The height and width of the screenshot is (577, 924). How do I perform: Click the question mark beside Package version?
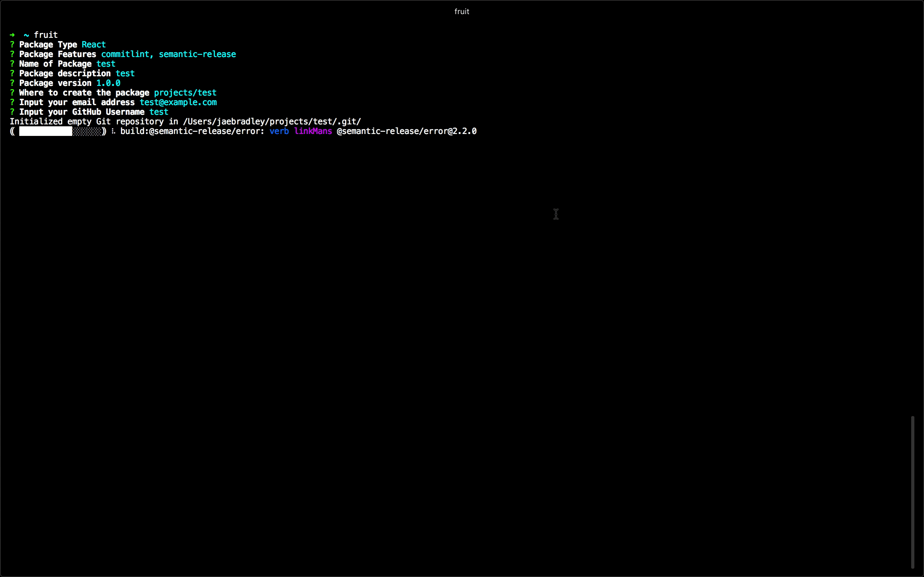[12, 83]
